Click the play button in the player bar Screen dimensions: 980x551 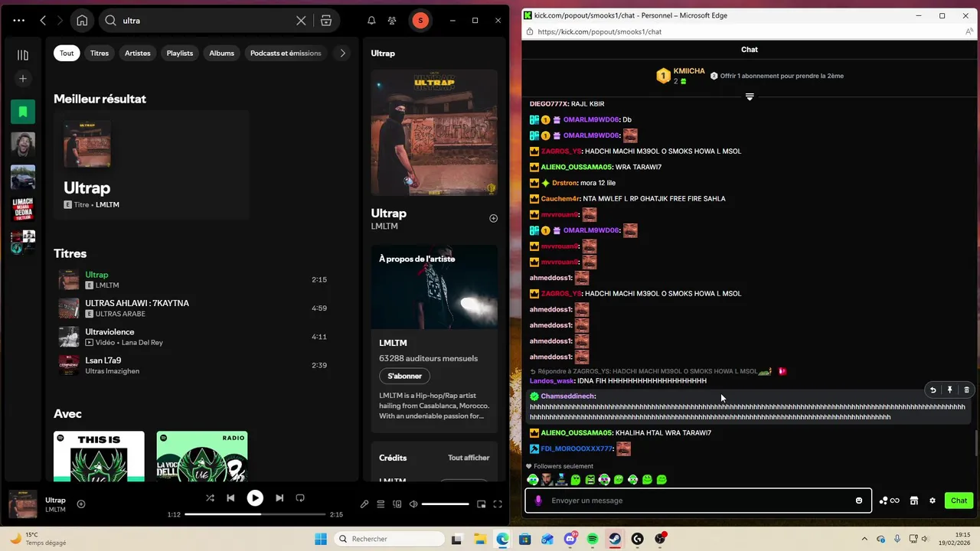click(x=255, y=497)
